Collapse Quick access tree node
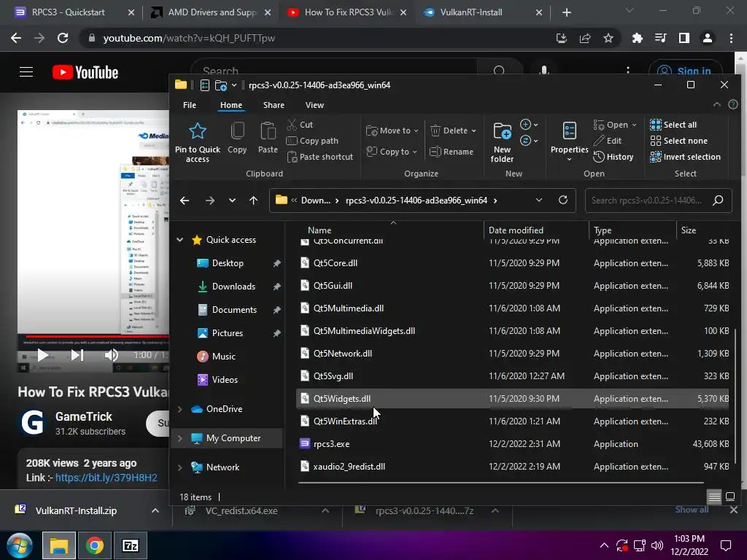This screenshot has height=560, width=747. tap(179, 239)
